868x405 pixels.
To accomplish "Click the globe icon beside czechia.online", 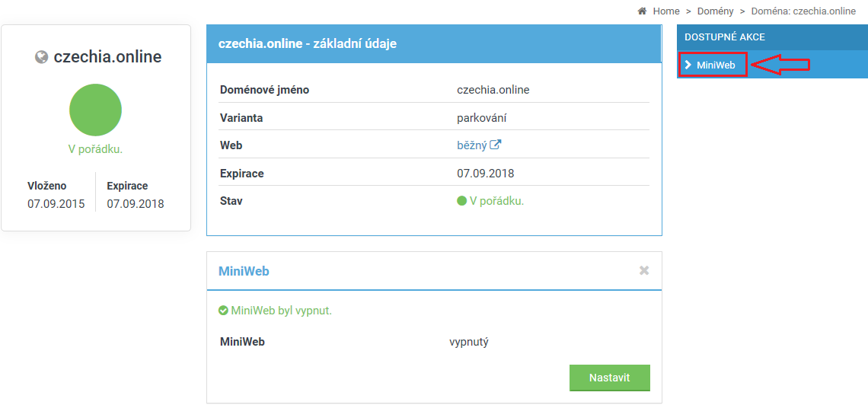I will pyautogui.click(x=42, y=58).
